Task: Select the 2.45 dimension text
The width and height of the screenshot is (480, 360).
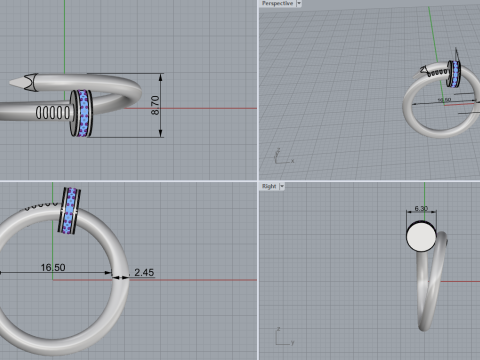Action: click(x=144, y=272)
